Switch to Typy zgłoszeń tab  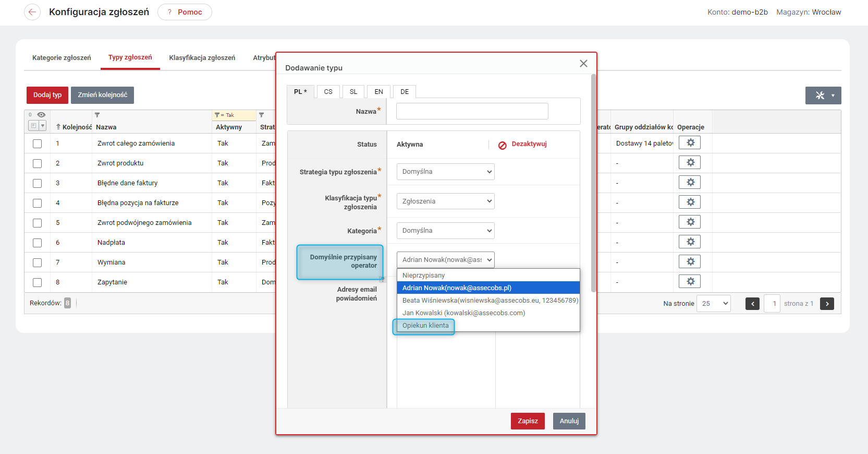[130, 57]
